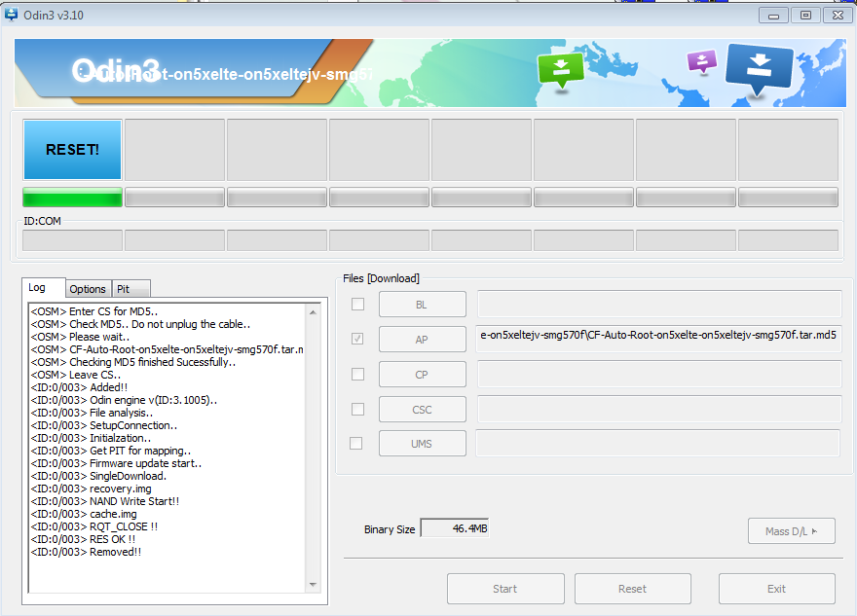Click the CSC file button
857x616 pixels.
(422, 409)
